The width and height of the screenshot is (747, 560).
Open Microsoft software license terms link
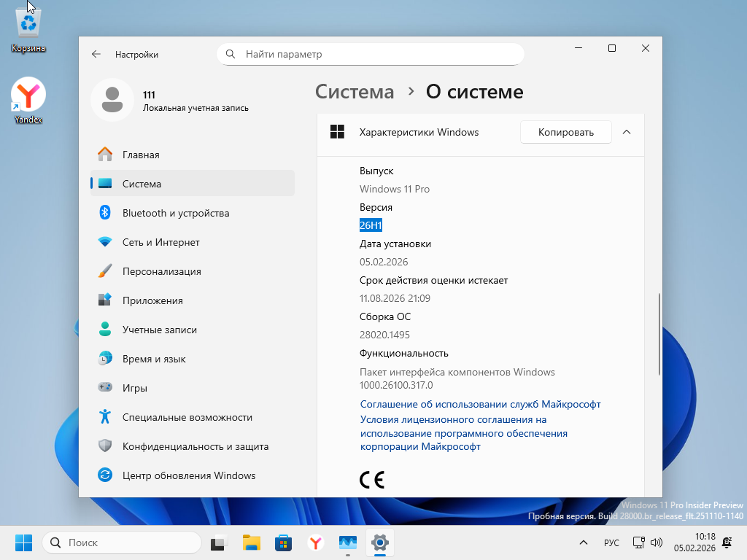(x=463, y=433)
